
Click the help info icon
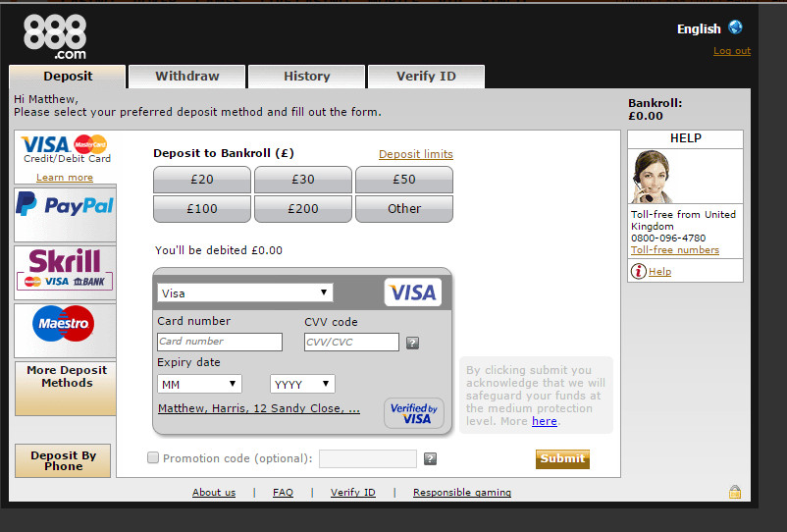(x=638, y=272)
